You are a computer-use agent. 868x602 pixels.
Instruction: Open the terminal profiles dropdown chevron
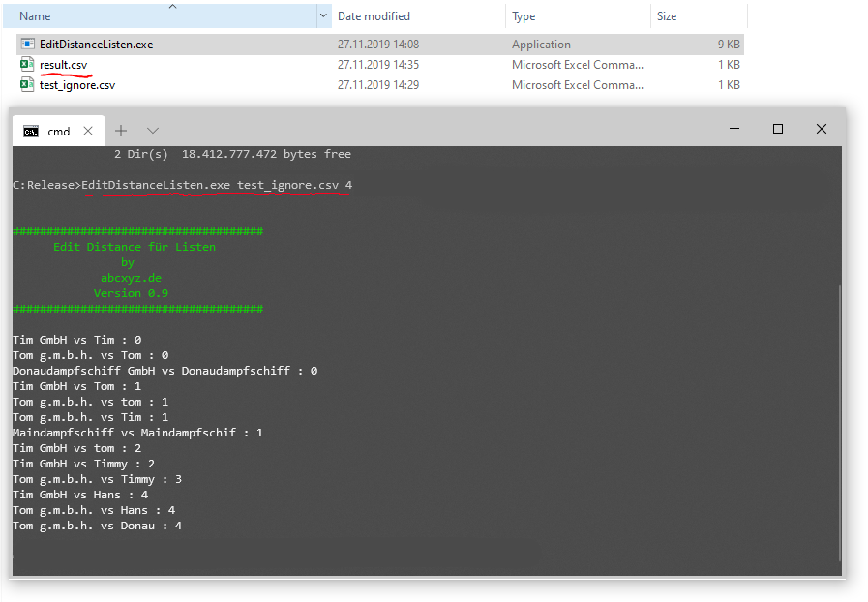(153, 131)
